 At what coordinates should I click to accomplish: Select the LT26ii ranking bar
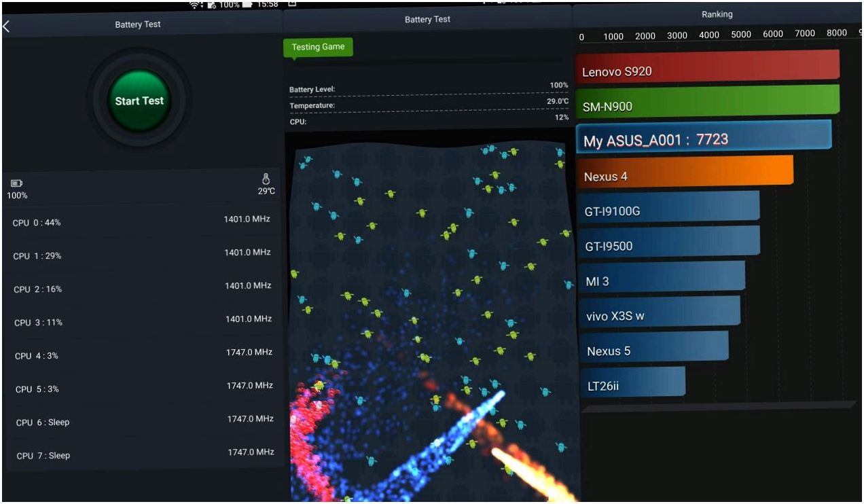632,382
